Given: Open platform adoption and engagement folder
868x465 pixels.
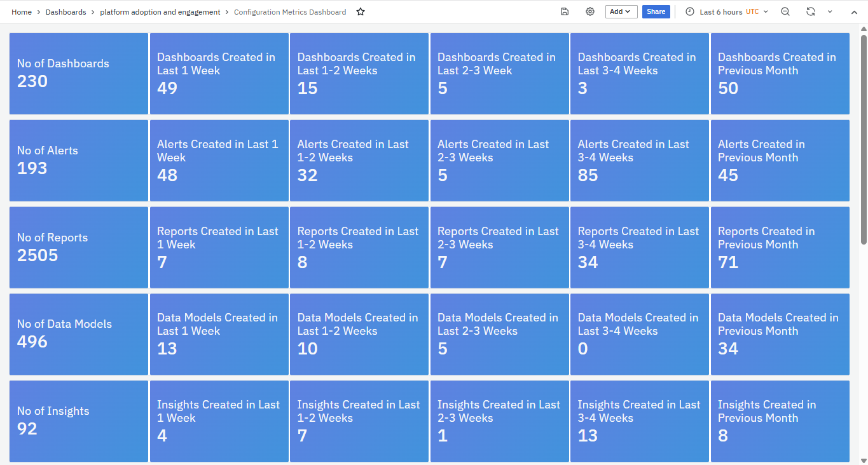Looking at the screenshot, I should 160,12.
